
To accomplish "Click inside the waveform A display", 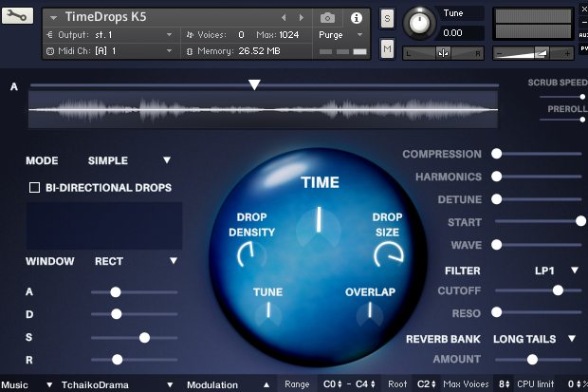I will click(x=264, y=110).
